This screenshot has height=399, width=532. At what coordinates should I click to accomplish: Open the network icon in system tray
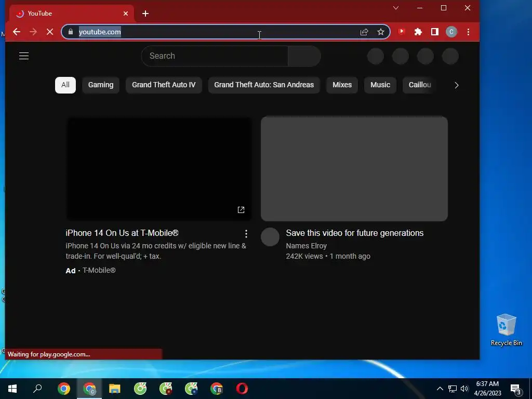pos(453,389)
